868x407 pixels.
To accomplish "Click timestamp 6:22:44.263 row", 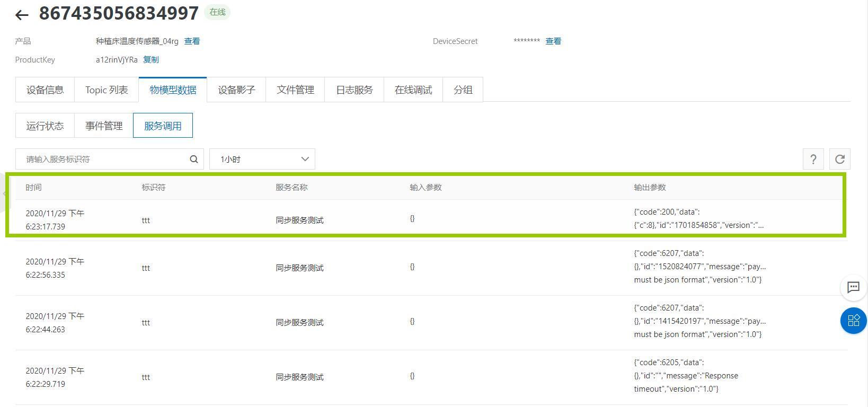I will click(x=55, y=323).
